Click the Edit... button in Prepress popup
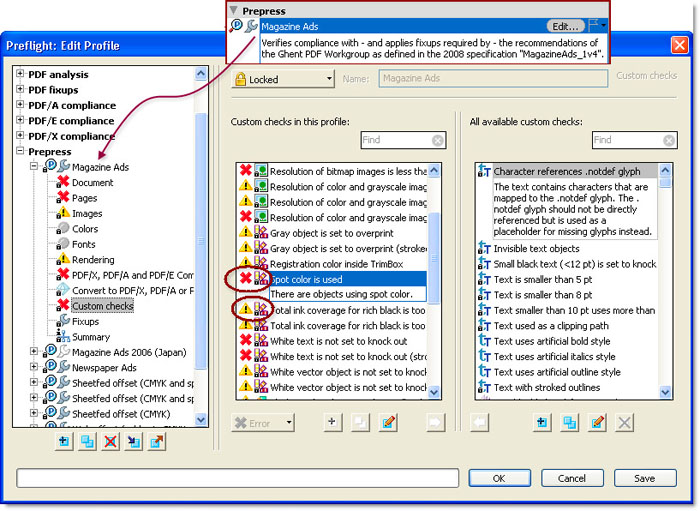700x511 pixels. pyautogui.click(x=565, y=27)
